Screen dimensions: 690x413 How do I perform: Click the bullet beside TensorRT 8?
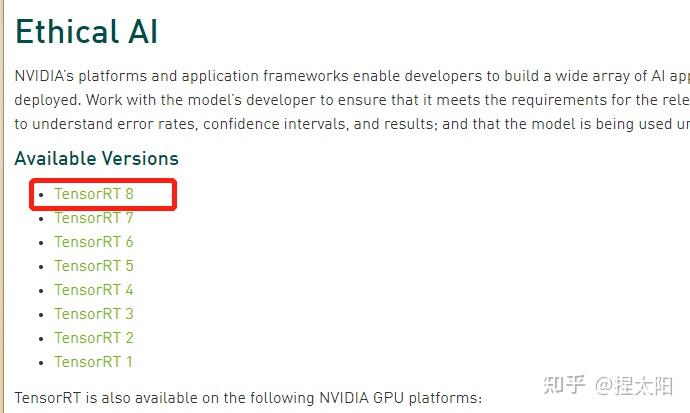pos(40,195)
